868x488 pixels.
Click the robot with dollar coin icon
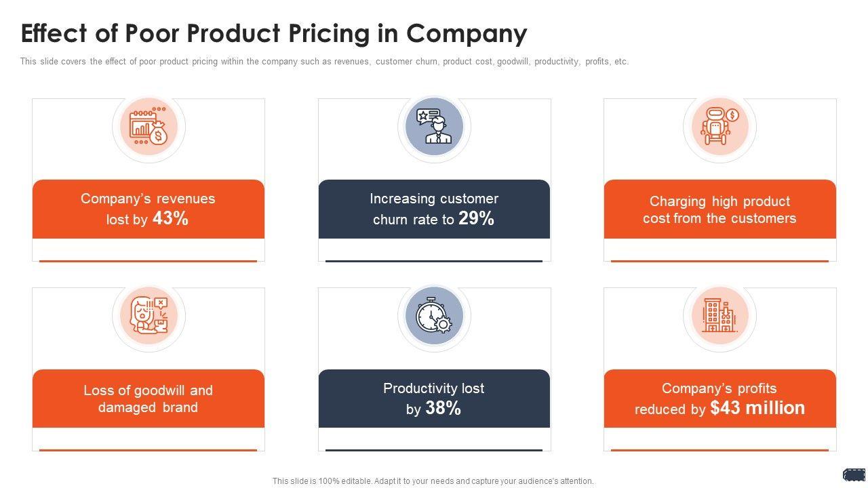click(719, 127)
